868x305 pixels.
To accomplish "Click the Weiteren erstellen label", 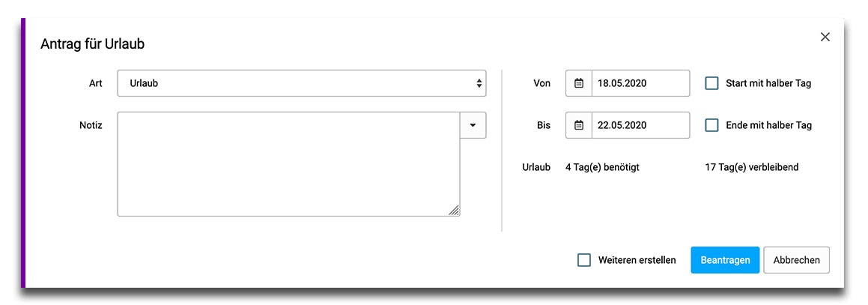I will [637, 260].
